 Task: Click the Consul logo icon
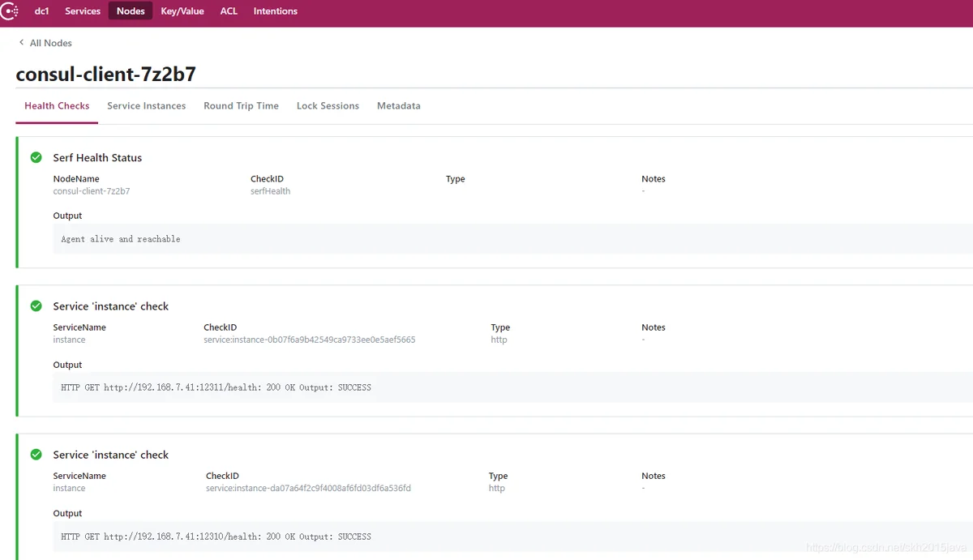point(10,11)
